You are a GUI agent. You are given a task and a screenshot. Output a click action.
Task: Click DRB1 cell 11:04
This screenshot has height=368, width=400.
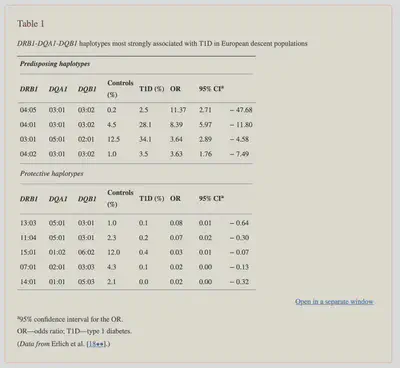[28, 238]
